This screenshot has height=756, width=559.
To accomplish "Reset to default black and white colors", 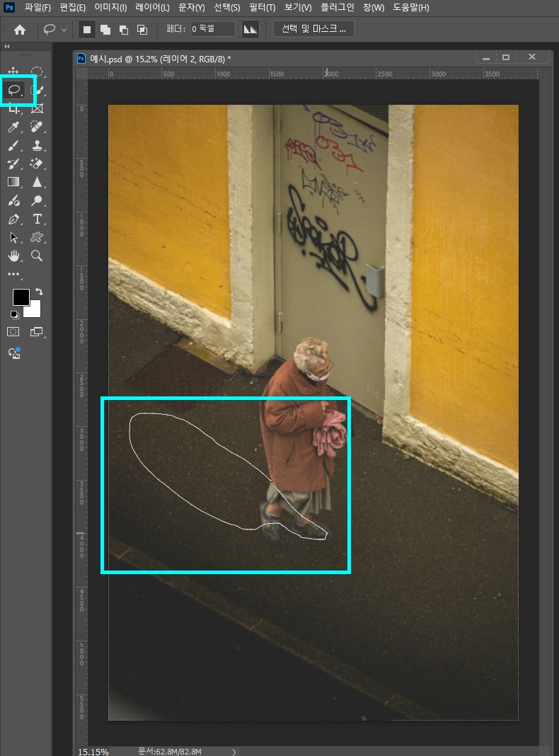I will pos(14,315).
